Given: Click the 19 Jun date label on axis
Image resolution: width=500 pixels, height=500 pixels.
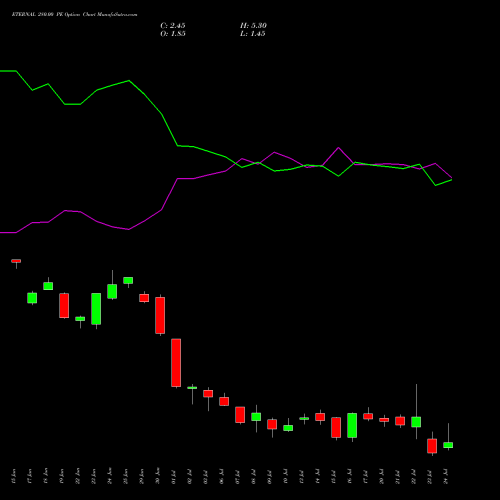Looking at the screenshot, I should point(61,477).
